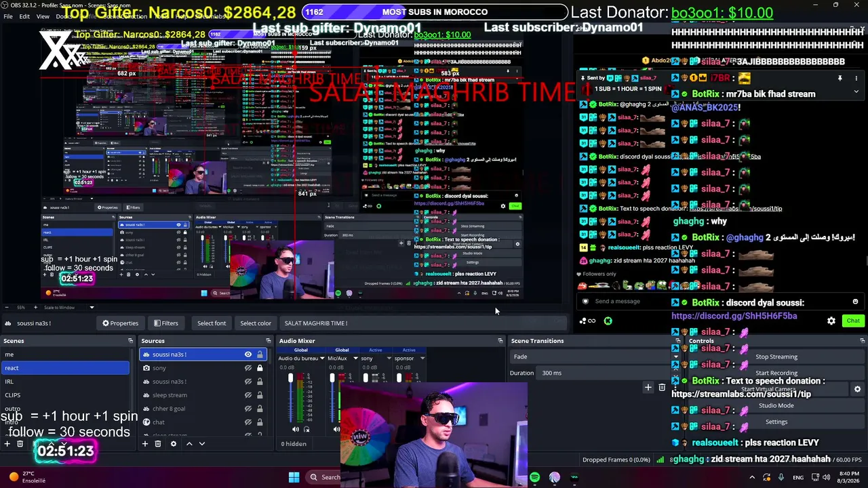Move selected source up
This screenshot has height=488, width=868.
[189, 444]
